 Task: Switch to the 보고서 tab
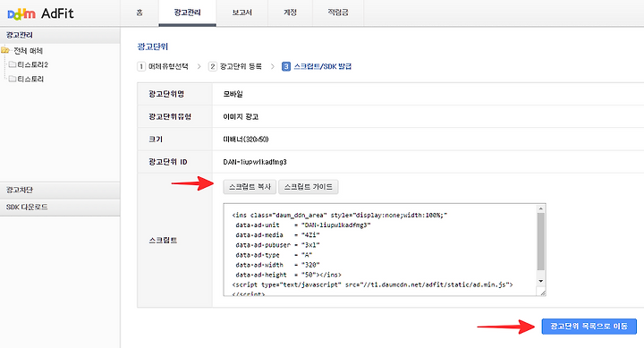coord(241,13)
